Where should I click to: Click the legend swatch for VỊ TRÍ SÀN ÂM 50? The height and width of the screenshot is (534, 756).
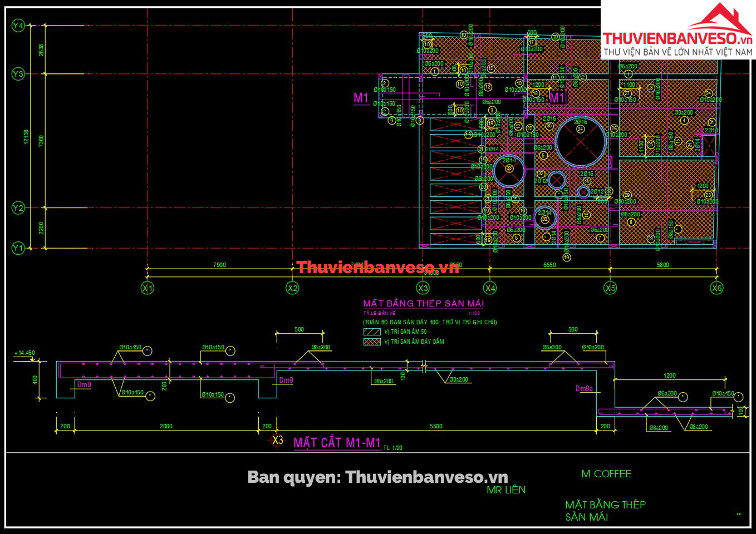pos(371,332)
